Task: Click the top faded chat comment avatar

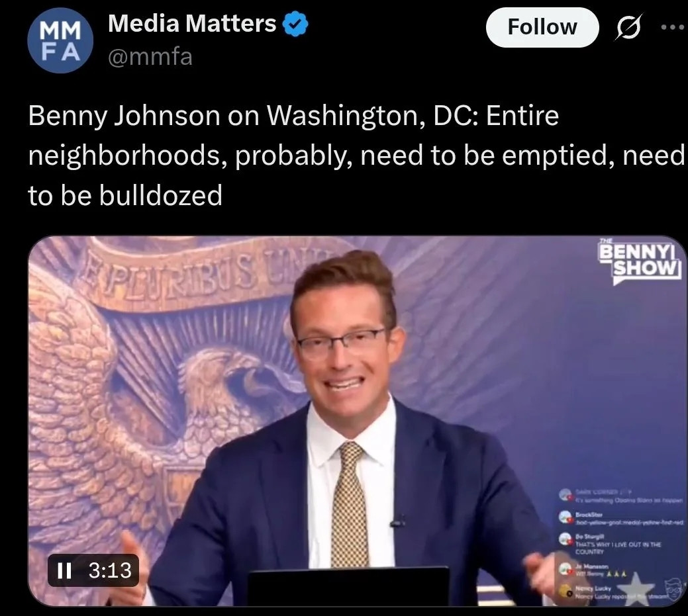Action: click(x=565, y=494)
